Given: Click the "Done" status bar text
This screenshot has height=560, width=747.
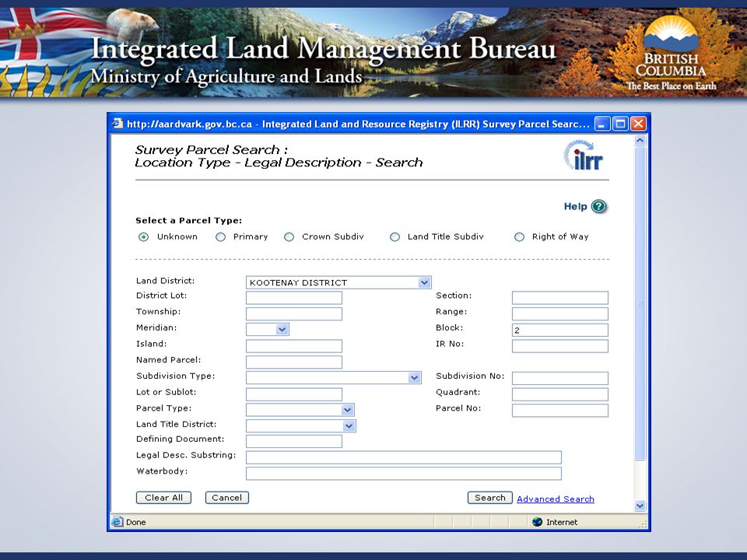Looking at the screenshot, I should click(135, 523).
